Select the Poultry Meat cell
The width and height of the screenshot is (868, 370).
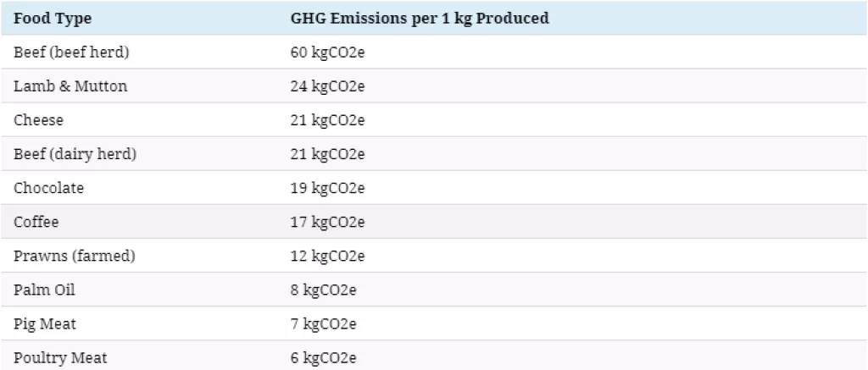pyautogui.click(x=60, y=357)
